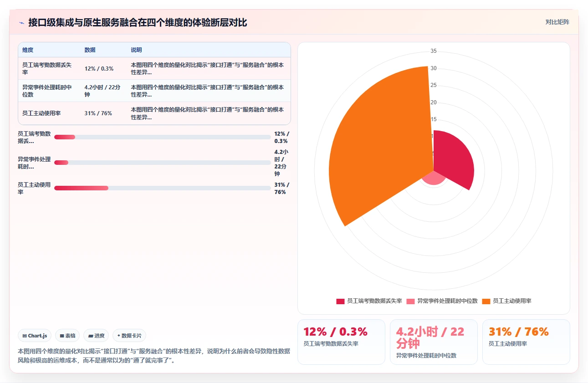This screenshot has width=588, height=383.
Task: Click table row label 员工端考勤数据丢失率
Action: coord(47,69)
